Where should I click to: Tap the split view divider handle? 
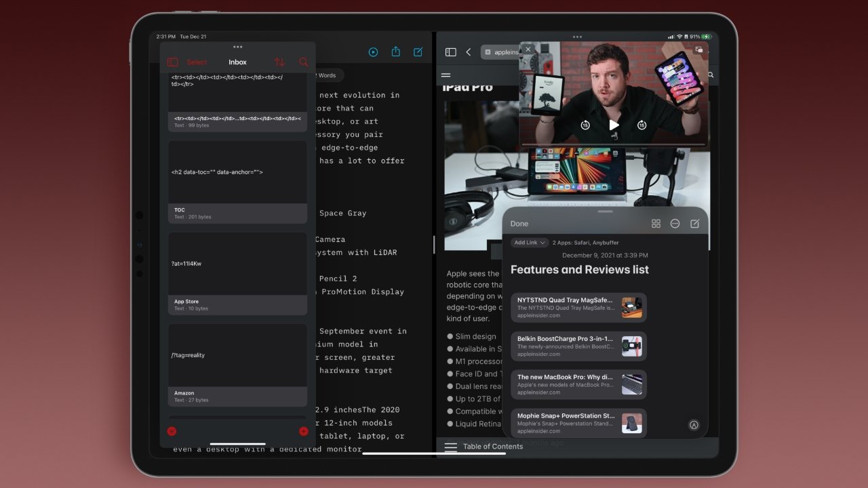coord(434,244)
